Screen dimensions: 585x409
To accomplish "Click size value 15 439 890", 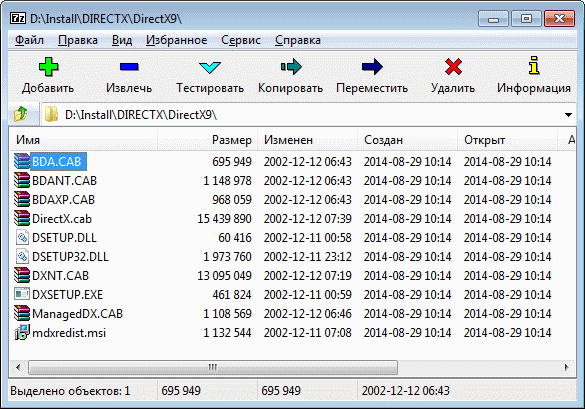I will click(x=224, y=219).
